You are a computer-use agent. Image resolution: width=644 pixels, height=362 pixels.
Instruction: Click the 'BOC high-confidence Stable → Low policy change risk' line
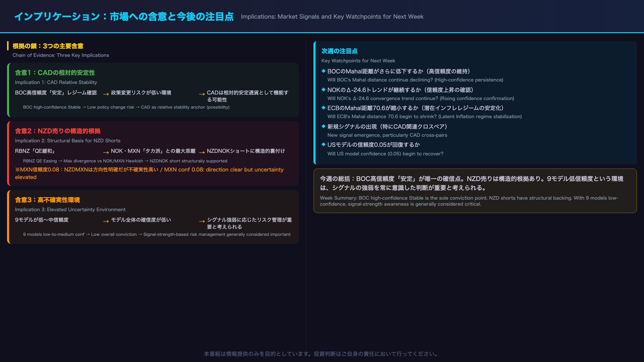click(x=126, y=107)
